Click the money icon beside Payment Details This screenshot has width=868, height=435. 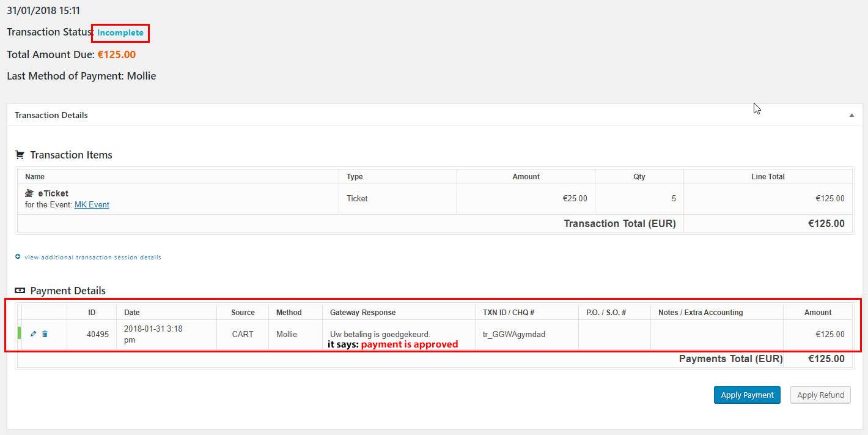pos(20,291)
